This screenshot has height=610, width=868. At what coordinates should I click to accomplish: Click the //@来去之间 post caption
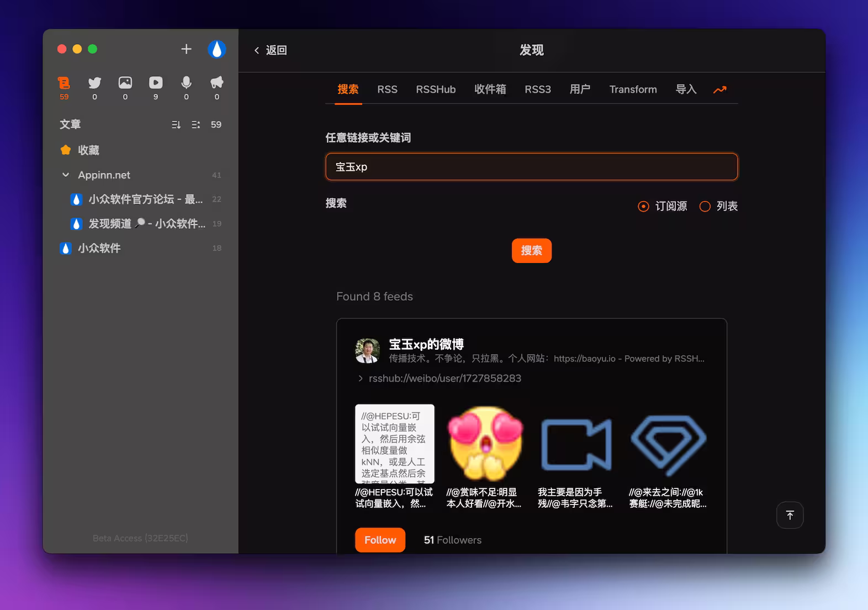point(668,498)
